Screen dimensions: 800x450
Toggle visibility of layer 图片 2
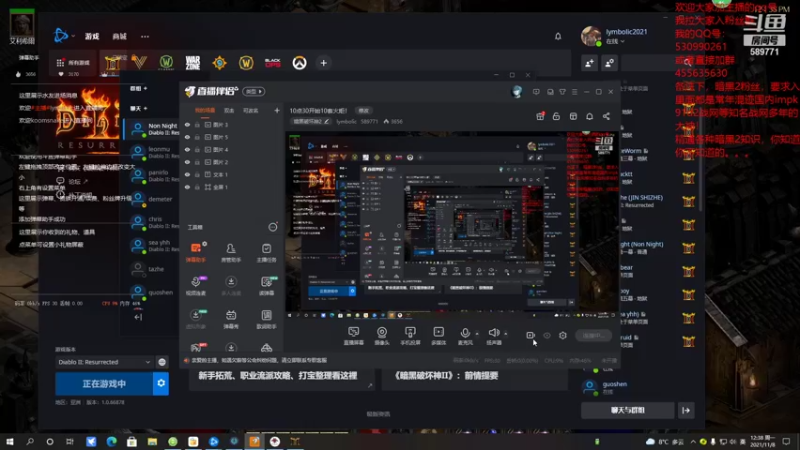(187, 162)
